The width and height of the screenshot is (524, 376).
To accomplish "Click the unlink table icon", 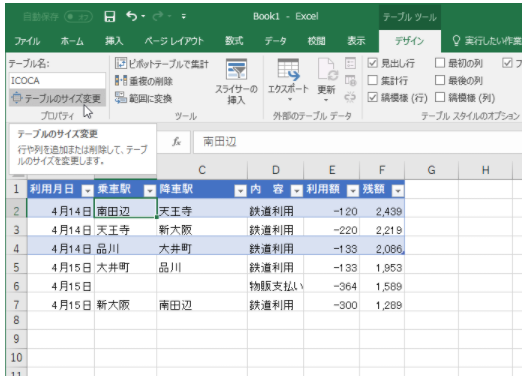I will (350, 97).
